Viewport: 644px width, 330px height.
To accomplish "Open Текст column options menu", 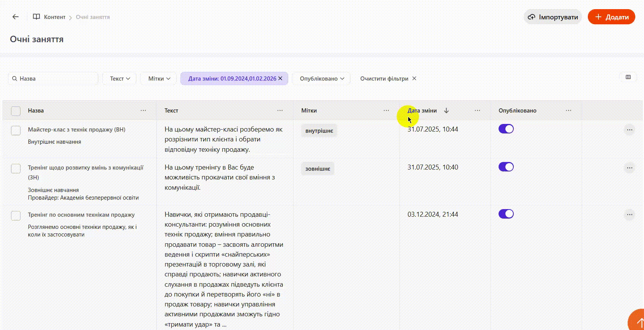I will click(x=280, y=111).
